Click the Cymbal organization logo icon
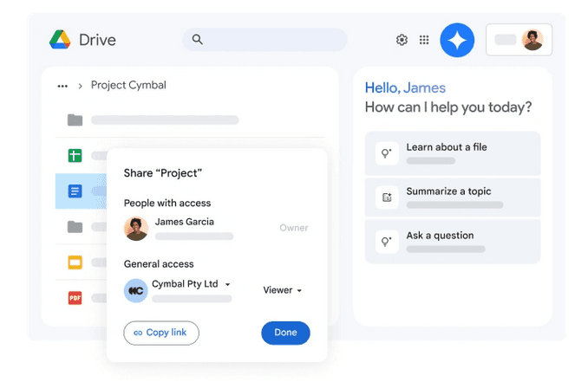Screen dimensions: 588x382 click(136, 291)
